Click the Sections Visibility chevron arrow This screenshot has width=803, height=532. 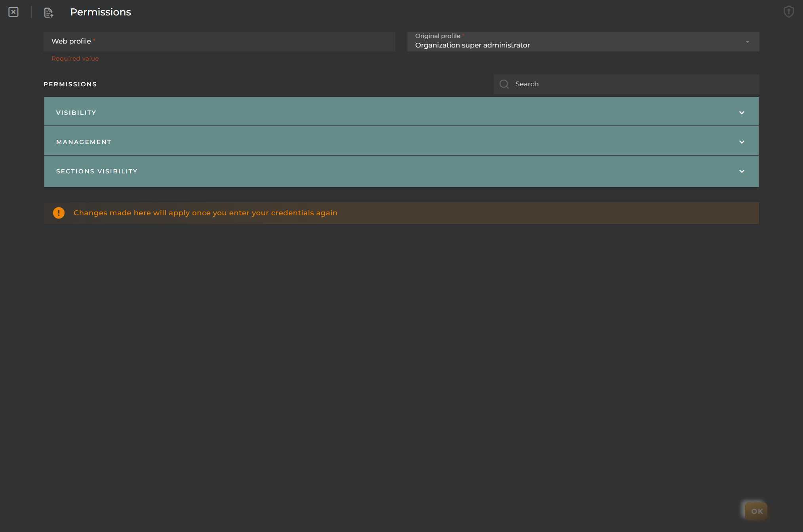(x=742, y=171)
